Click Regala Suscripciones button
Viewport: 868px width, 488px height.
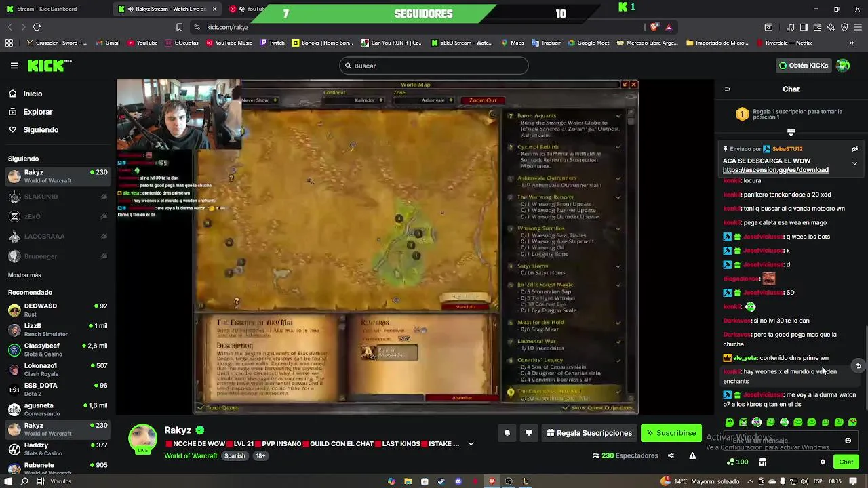click(x=589, y=433)
